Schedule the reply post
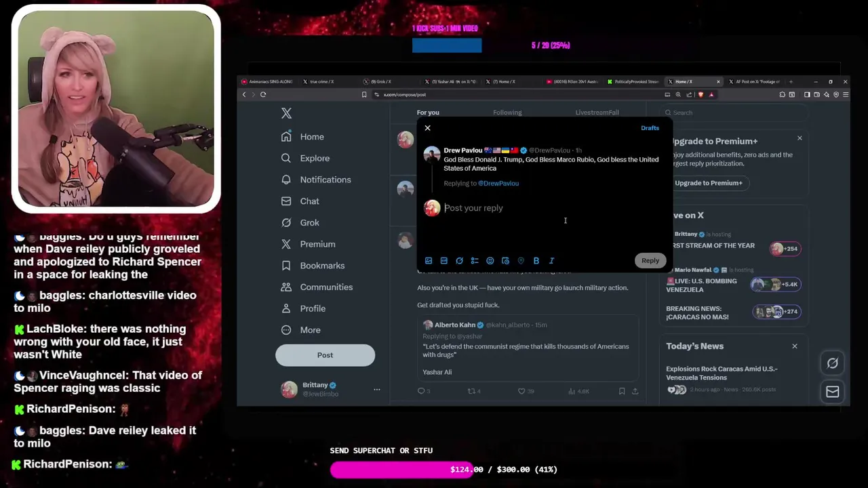Image resolution: width=868 pixels, height=488 pixels. pyautogui.click(x=505, y=261)
